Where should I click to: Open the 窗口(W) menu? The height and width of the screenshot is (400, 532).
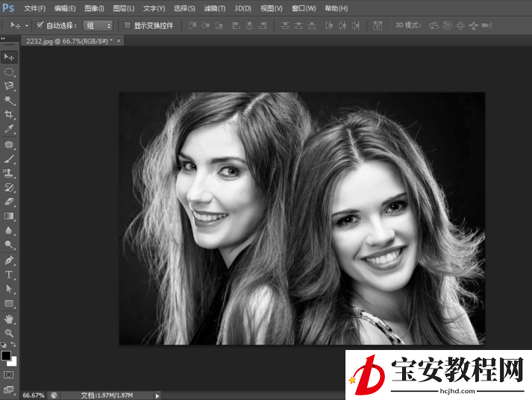304,8
